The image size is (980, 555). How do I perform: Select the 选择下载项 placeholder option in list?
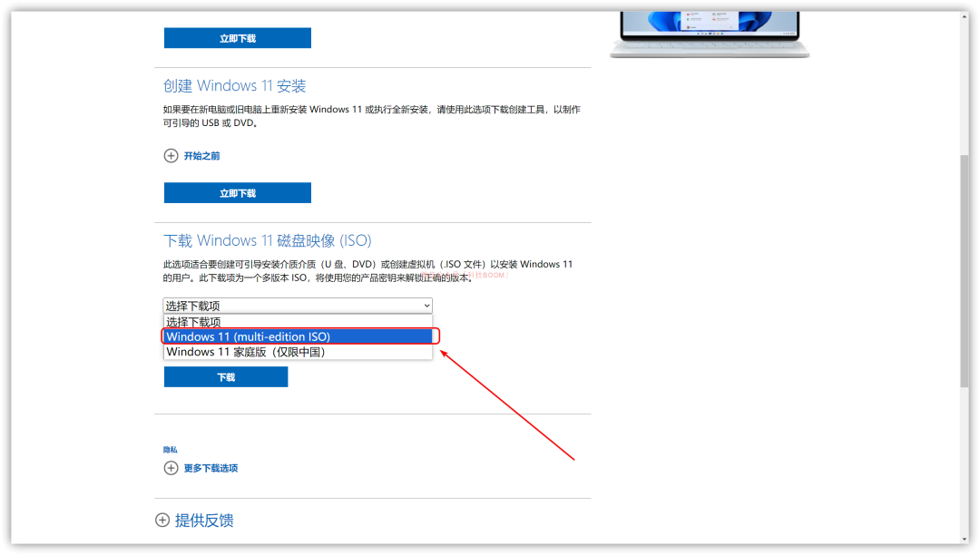[298, 322]
